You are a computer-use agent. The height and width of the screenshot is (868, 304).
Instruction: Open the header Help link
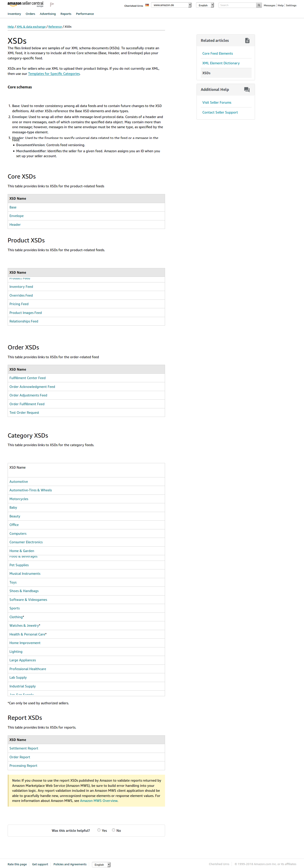point(280,5)
